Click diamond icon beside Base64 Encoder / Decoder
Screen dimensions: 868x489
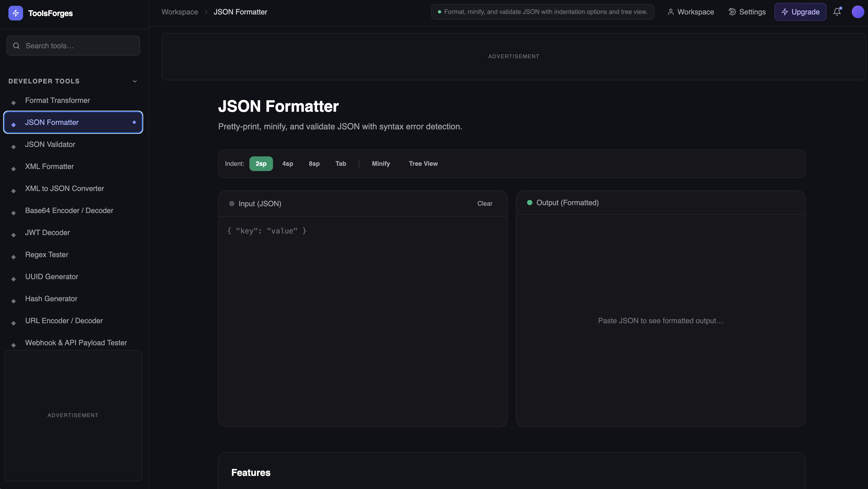13,213
